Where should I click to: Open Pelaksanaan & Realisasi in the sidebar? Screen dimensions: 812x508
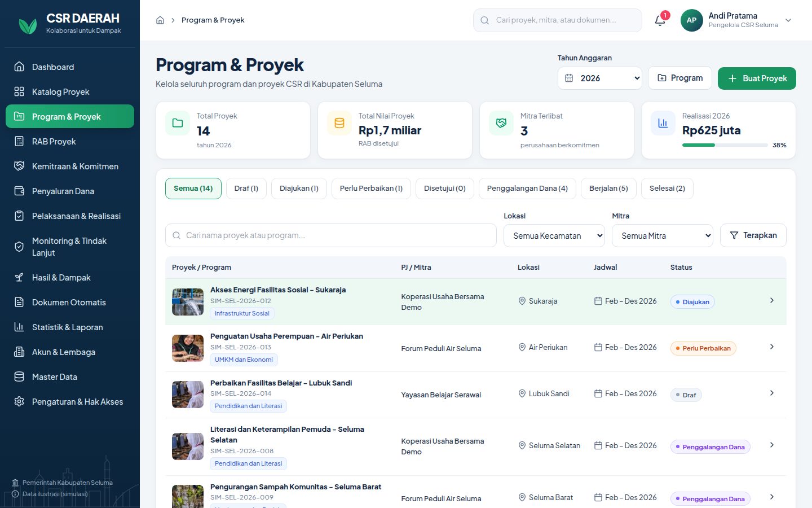[x=70, y=216]
